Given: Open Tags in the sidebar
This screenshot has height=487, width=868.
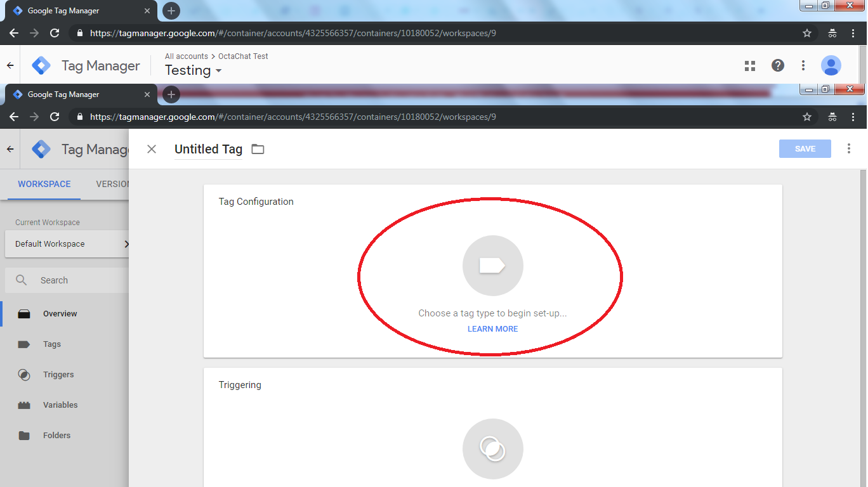Looking at the screenshot, I should (x=52, y=344).
